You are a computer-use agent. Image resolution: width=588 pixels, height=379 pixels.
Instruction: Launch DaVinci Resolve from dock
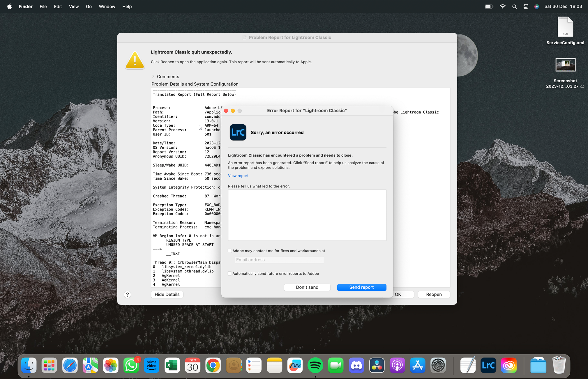tap(377, 365)
